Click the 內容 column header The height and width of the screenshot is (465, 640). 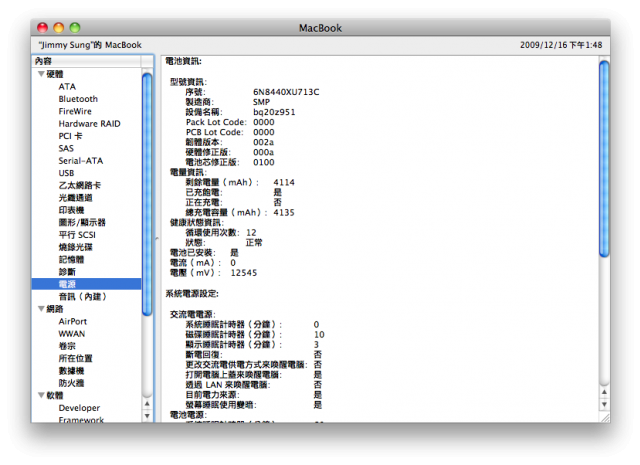(x=87, y=61)
